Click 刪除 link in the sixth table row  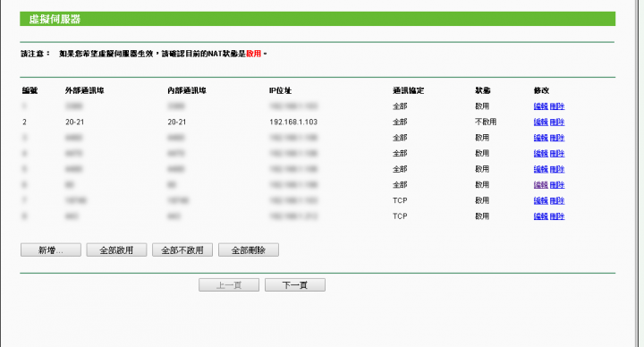pyautogui.click(x=557, y=185)
